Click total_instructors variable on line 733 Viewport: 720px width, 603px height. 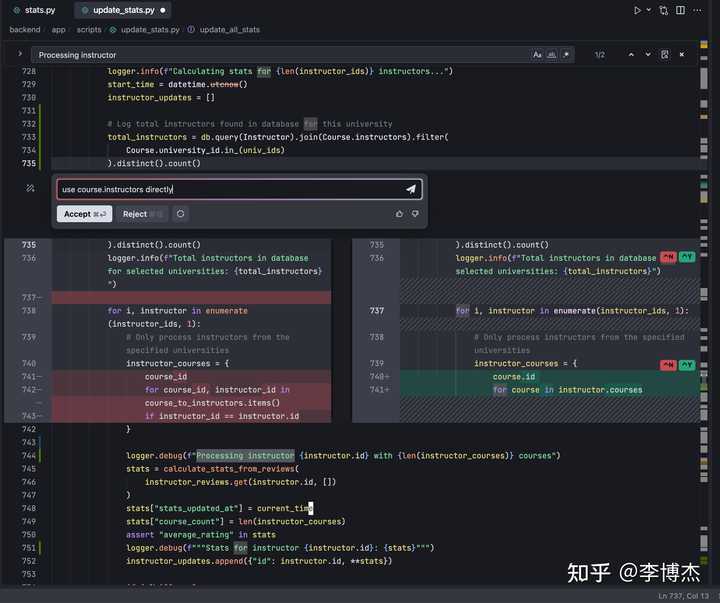(147, 137)
